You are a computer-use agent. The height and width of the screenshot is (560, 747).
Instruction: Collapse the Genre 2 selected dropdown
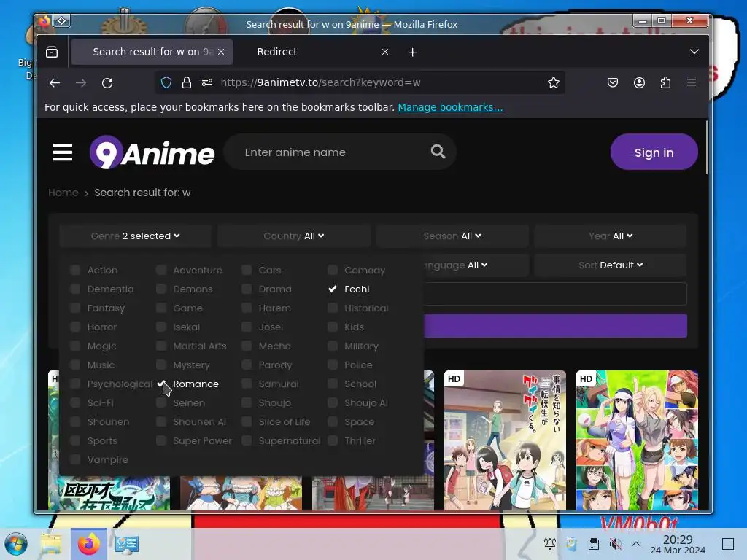[x=135, y=236]
